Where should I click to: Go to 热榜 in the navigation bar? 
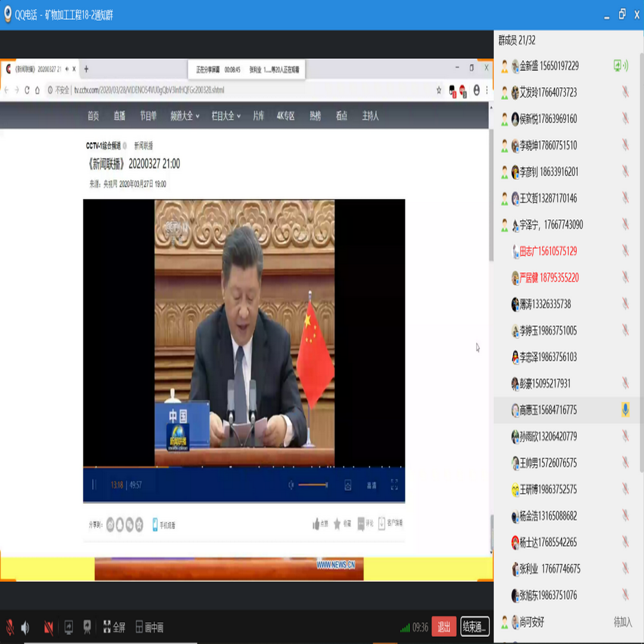coord(315,116)
